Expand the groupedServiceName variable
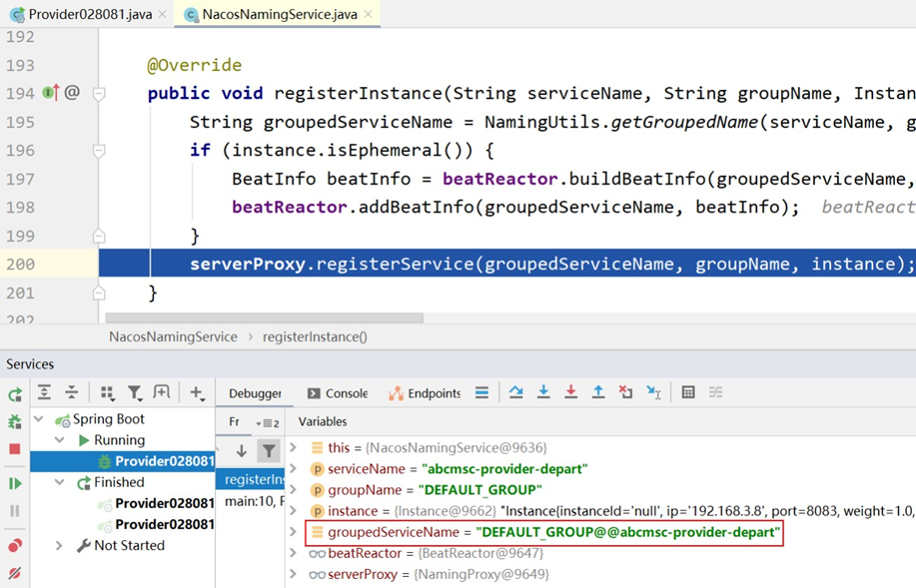The width and height of the screenshot is (916, 588). [294, 532]
